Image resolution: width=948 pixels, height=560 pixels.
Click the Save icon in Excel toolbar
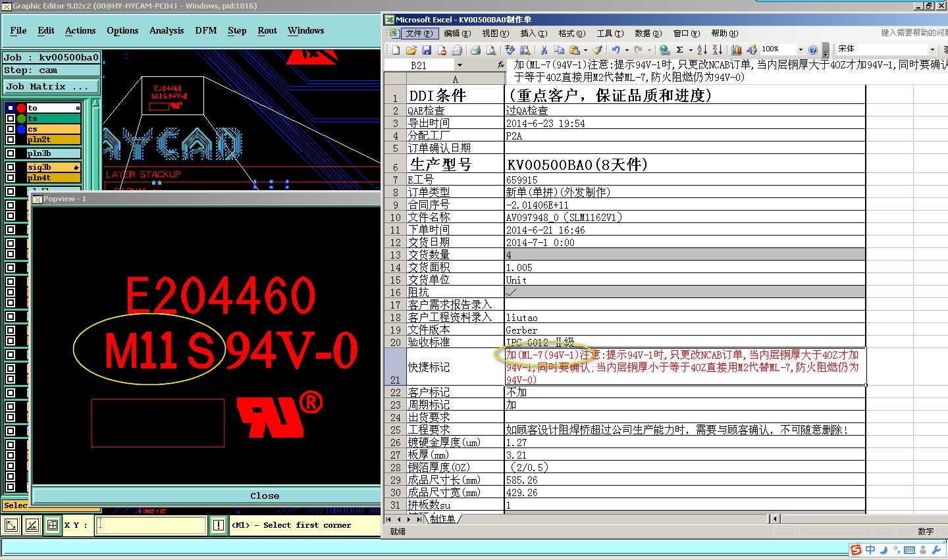(427, 50)
